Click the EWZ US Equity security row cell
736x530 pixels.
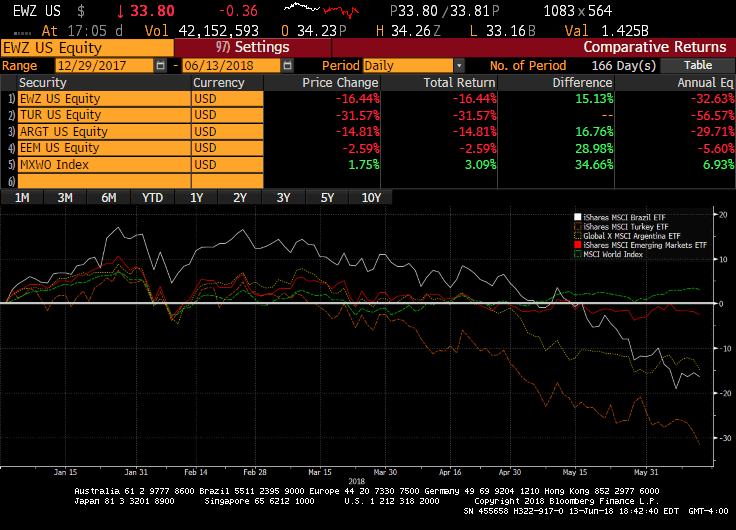click(104, 99)
